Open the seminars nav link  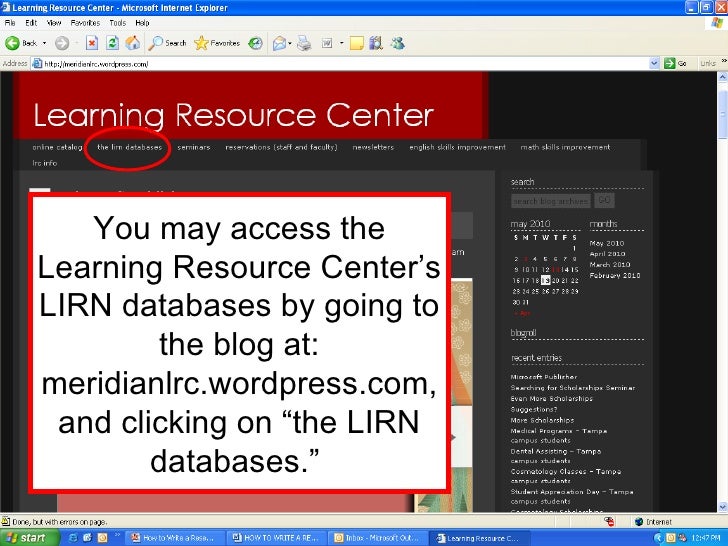tap(194, 147)
